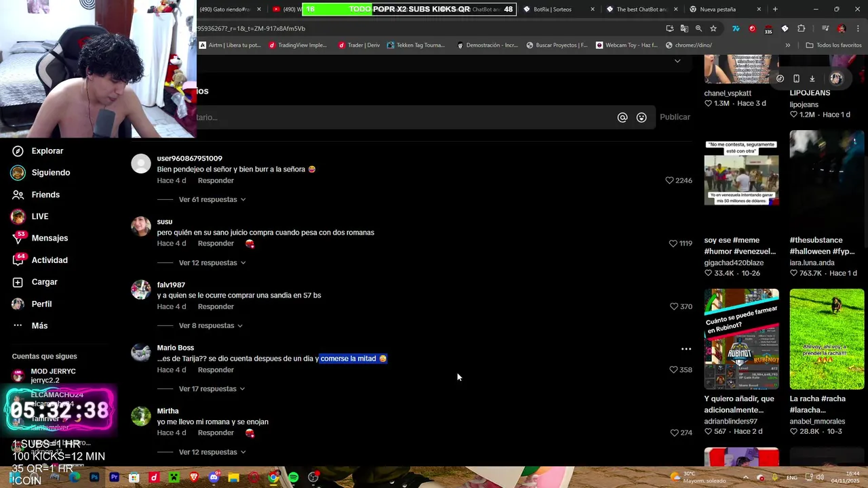The width and height of the screenshot is (868, 488).
Task: Open the Trader | Deriv bookmark
Action: (358, 45)
